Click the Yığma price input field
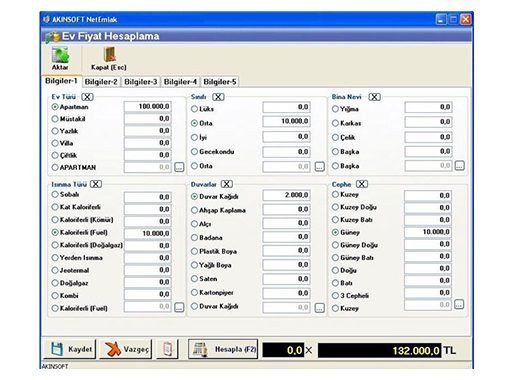The image size is (510, 380). (x=428, y=107)
